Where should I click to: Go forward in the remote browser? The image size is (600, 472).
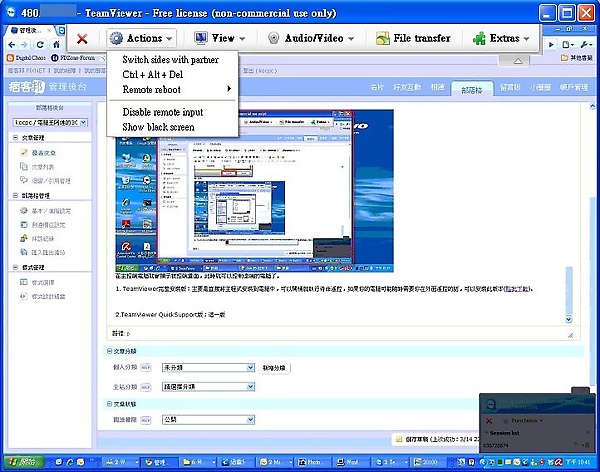(x=24, y=45)
